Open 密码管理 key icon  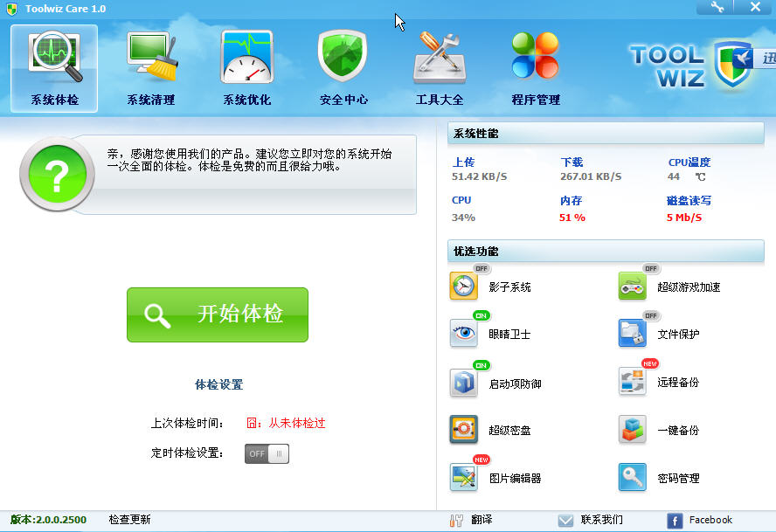[x=633, y=477]
